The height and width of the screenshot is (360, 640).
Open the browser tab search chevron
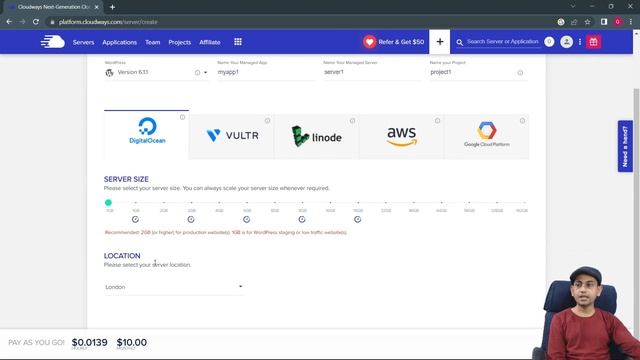(x=573, y=7)
